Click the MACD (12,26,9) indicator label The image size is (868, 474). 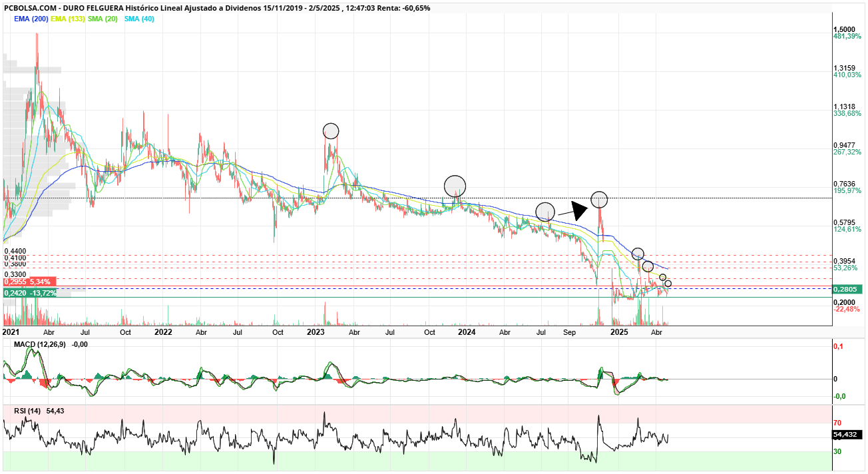coord(41,344)
